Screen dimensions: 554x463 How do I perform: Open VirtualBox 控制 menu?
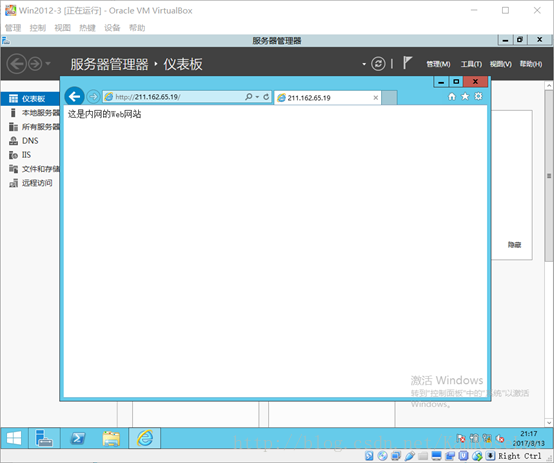37,28
